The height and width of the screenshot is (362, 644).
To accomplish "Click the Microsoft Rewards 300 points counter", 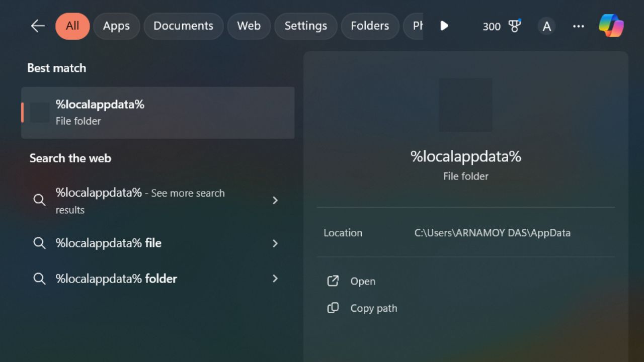I will click(491, 27).
